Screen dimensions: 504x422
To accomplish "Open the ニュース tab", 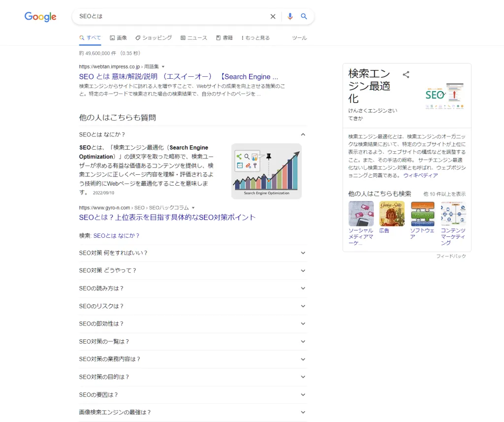I will coord(194,38).
